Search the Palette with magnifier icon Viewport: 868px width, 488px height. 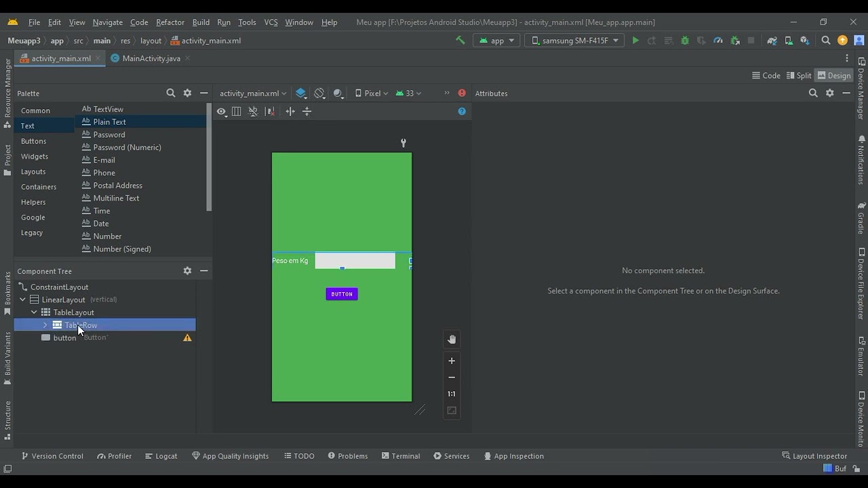[171, 93]
